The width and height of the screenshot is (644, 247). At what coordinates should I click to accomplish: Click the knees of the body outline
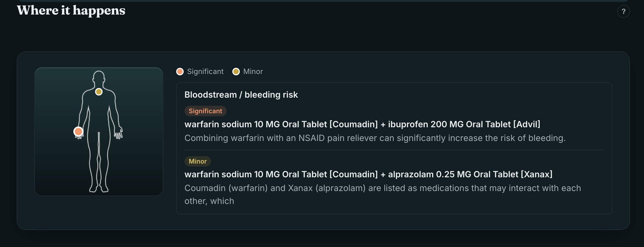coord(99,159)
